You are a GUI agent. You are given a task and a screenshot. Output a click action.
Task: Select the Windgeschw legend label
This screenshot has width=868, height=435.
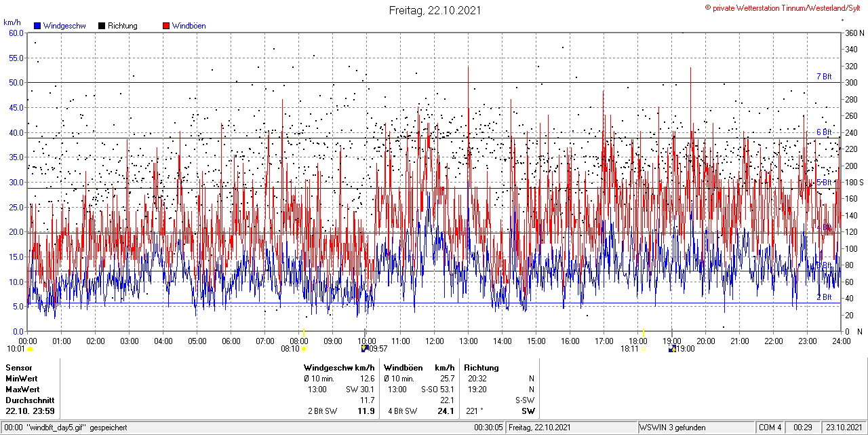point(64,26)
